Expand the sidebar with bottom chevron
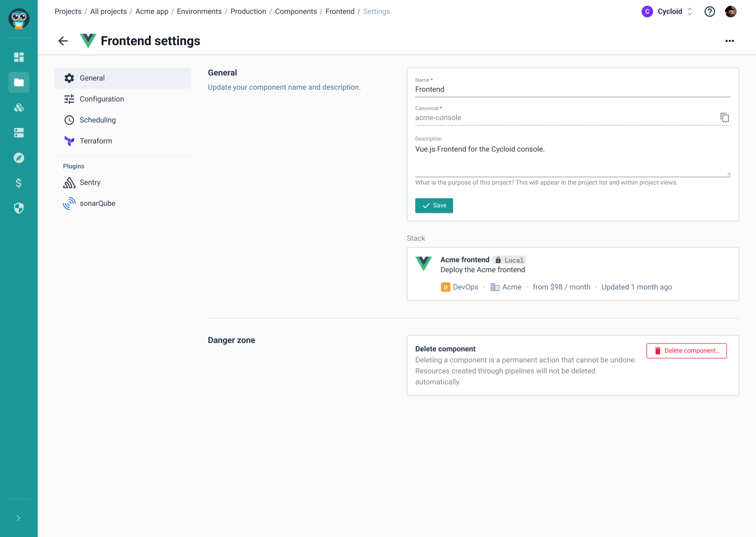Screen dimensions: 756x537 coord(19,518)
